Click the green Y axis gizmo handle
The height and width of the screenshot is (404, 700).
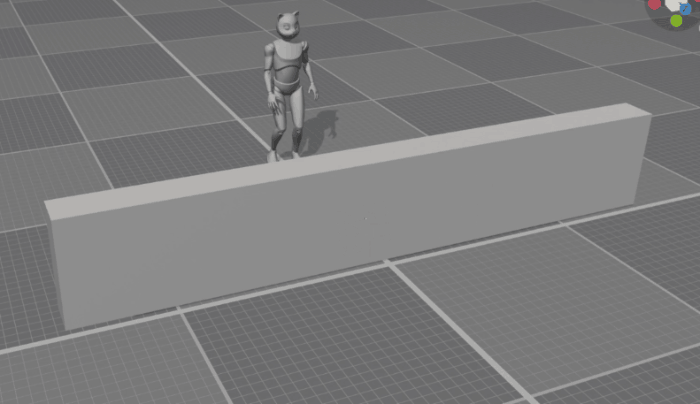tap(676, 20)
